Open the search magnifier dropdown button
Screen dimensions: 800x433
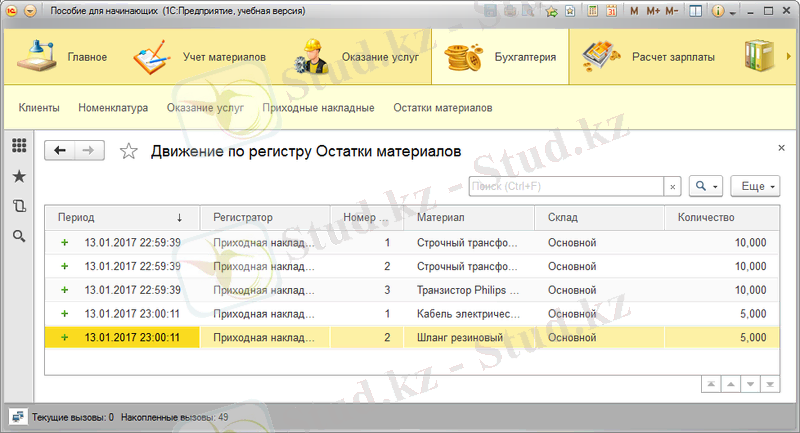[x=706, y=186]
